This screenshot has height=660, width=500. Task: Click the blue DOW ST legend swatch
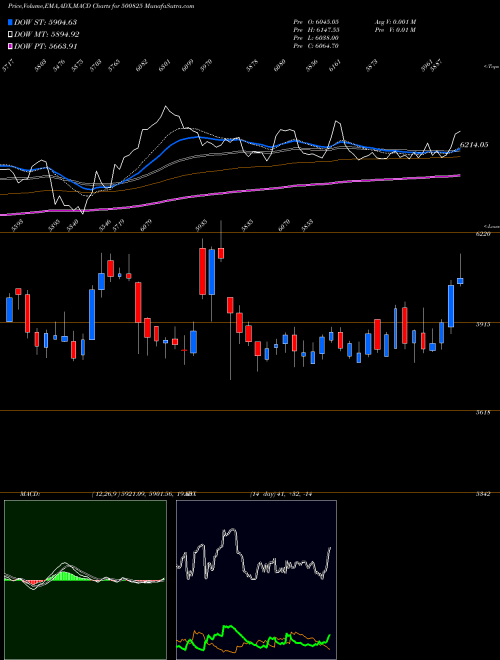click(x=11, y=22)
